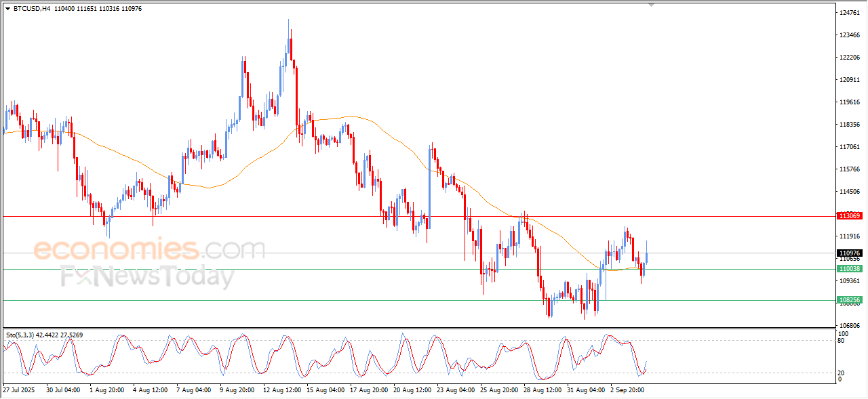Click the 106806 price axis value
Screen dimensions: 868x399
tap(850, 325)
